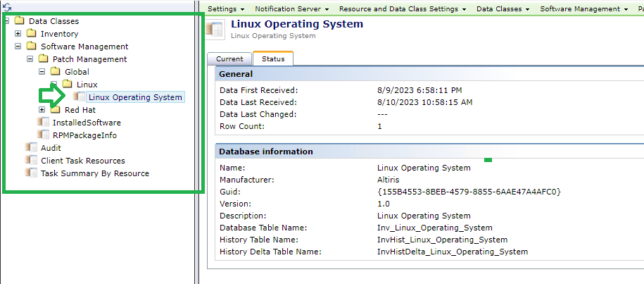Click the Audit data class icon
This screenshot has height=284, width=644.
(x=31, y=148)
